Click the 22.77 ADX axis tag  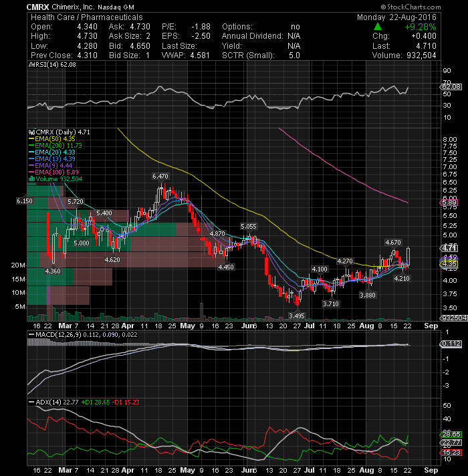pyautogui.click(x=451, y=443)
